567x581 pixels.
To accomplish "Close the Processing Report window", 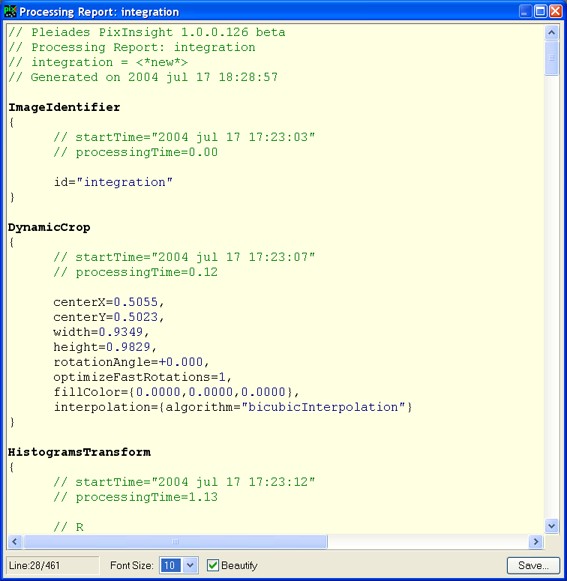I will [x=556, y=11].
